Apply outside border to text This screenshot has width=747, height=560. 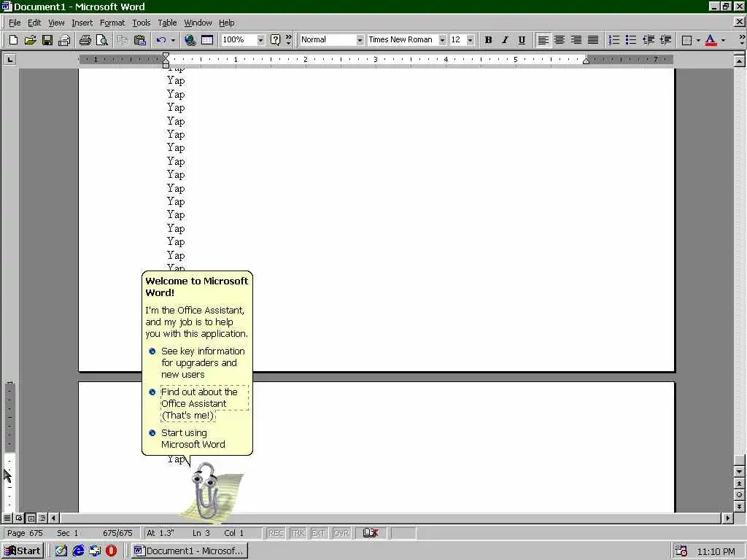[x=686, y=40]
